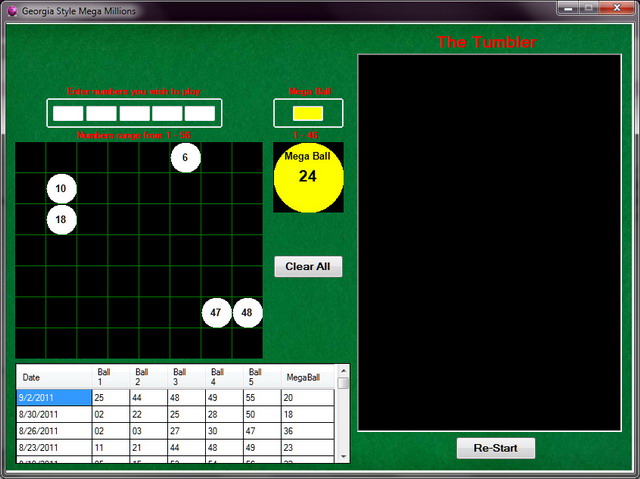The image size is (640, 479).
Task: Click the yellow Mega Ball entry box
Action: pyautogui.click(x=308, y=113)
